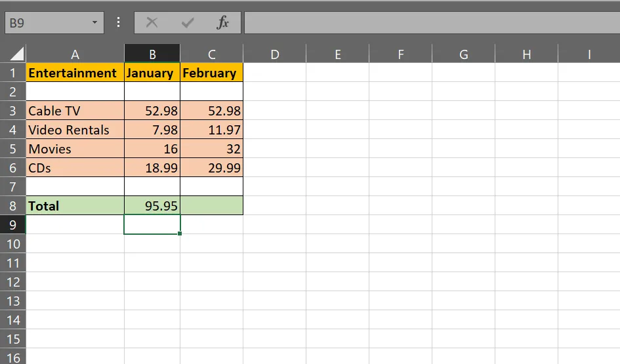Select row 7 header
This screenshot has width=620, height=364.
(x=12, y=186)
